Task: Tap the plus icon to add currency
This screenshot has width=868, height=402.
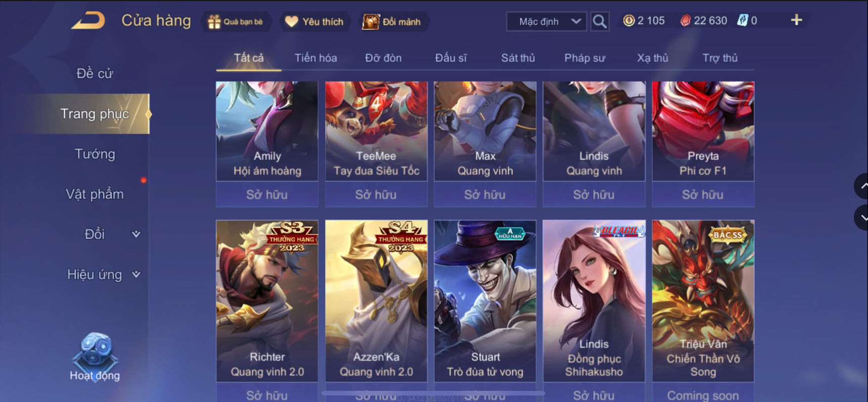Action: tap(796, 20)
